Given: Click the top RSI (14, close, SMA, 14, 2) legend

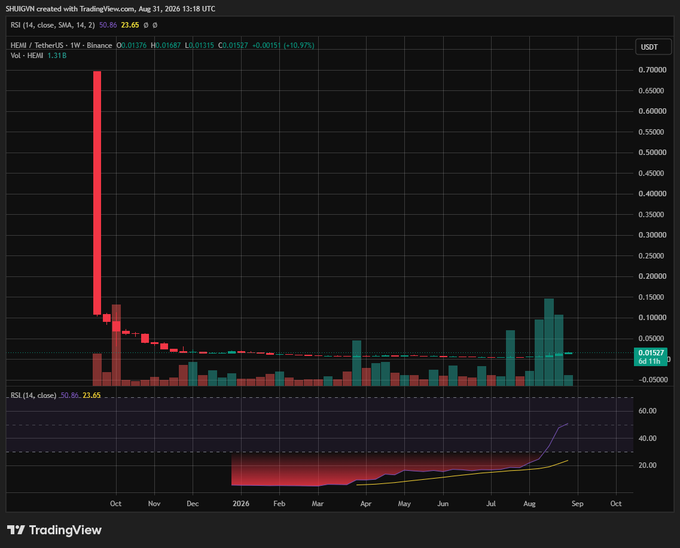Looking at the screenshot, I should click(x=52, y=25).
